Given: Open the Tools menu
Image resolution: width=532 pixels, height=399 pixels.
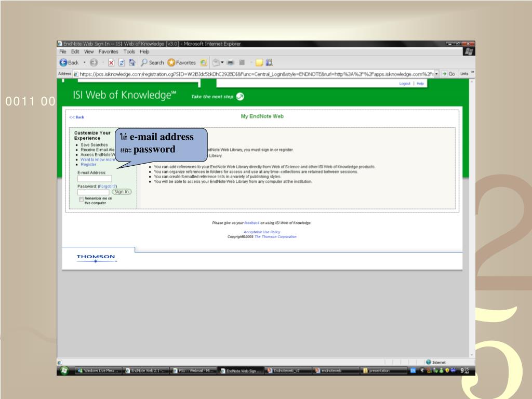Looking at the screenshot, I should (x=129, y=51).
